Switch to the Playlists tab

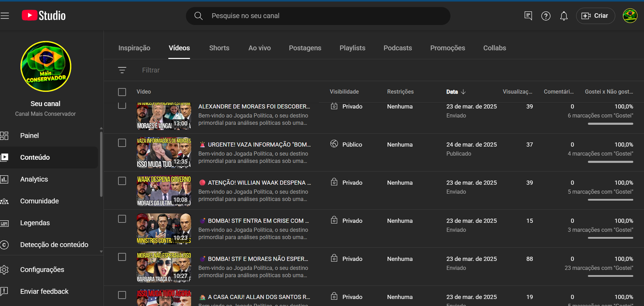tap(353, 48)
